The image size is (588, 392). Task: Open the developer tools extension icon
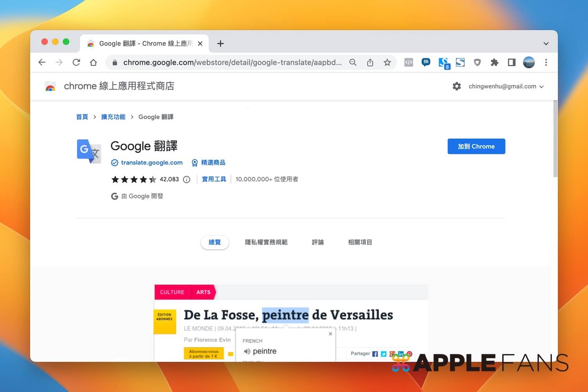(x=408, y=62)
